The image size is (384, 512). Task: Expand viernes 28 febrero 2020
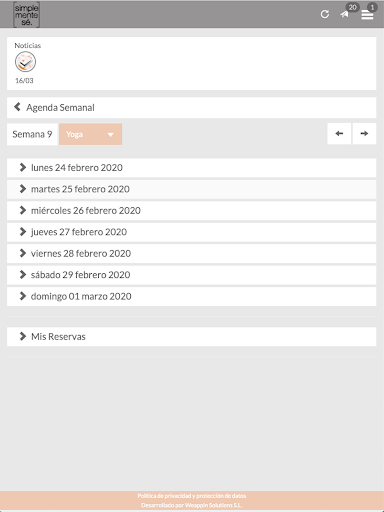point(191,253)
